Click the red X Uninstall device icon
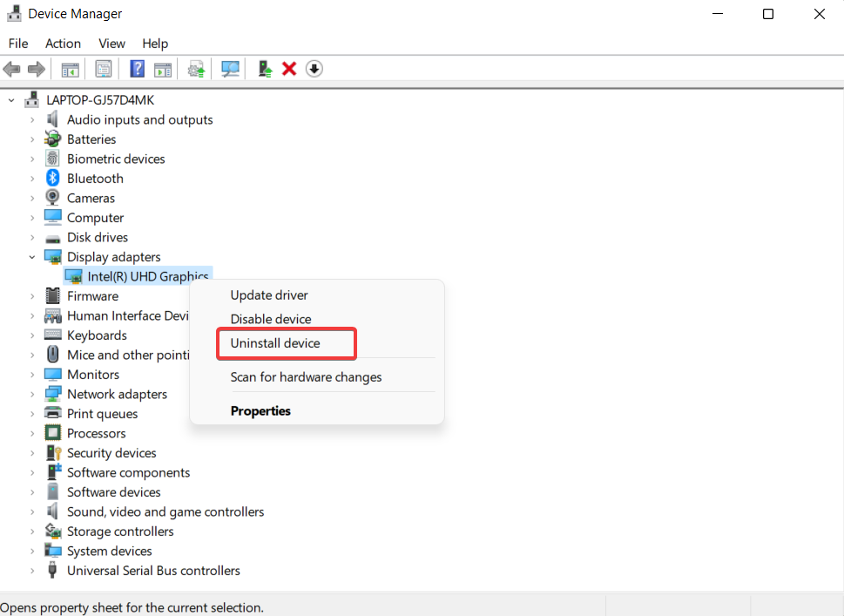The height and width of the screenshot is (616, 844). click(289, 69)
